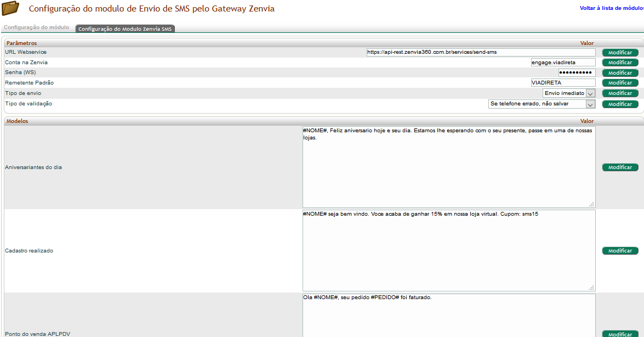644x337 pixels.
Task: Select the Configuração do Modulo Zenvia SMS tab
Action: click(x=125, y=29)
